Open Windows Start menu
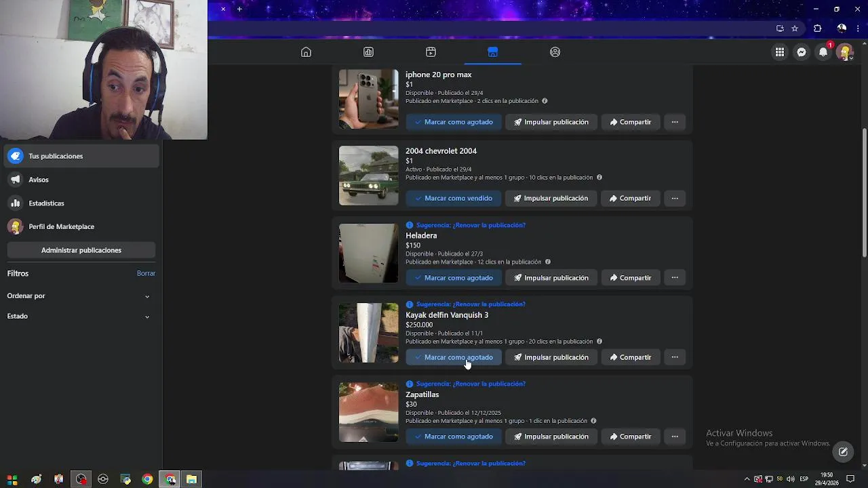The image size is (868, 488). [x=12, y=479]
